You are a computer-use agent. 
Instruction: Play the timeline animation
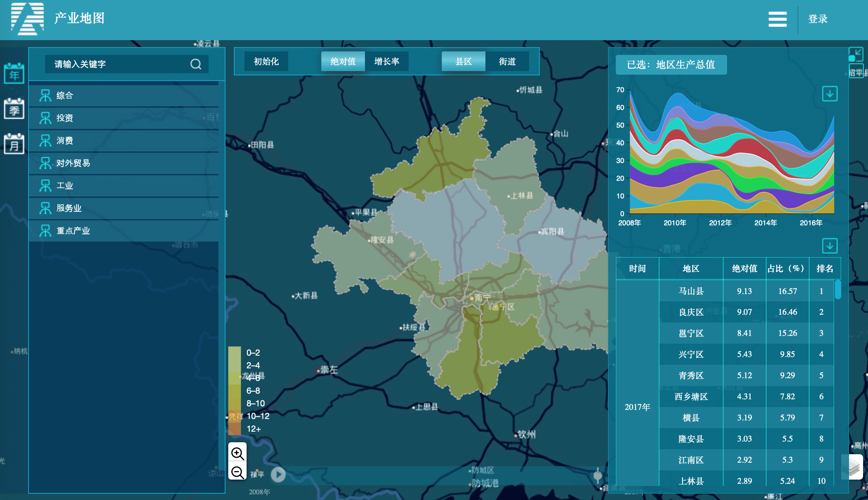278,475
